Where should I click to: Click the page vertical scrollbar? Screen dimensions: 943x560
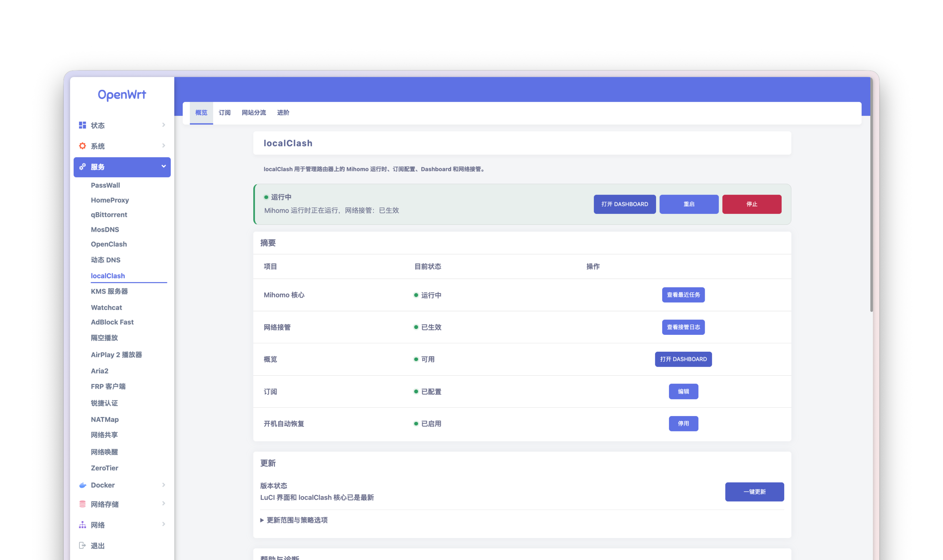(871, 194)
